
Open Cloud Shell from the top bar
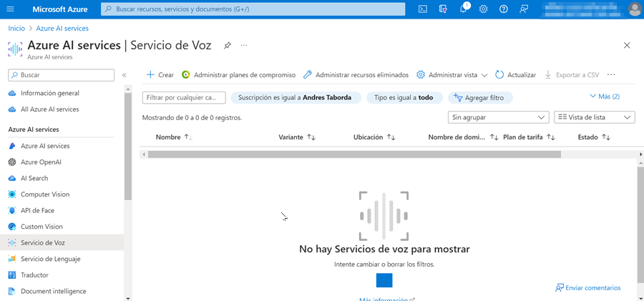tap(422, 9)
